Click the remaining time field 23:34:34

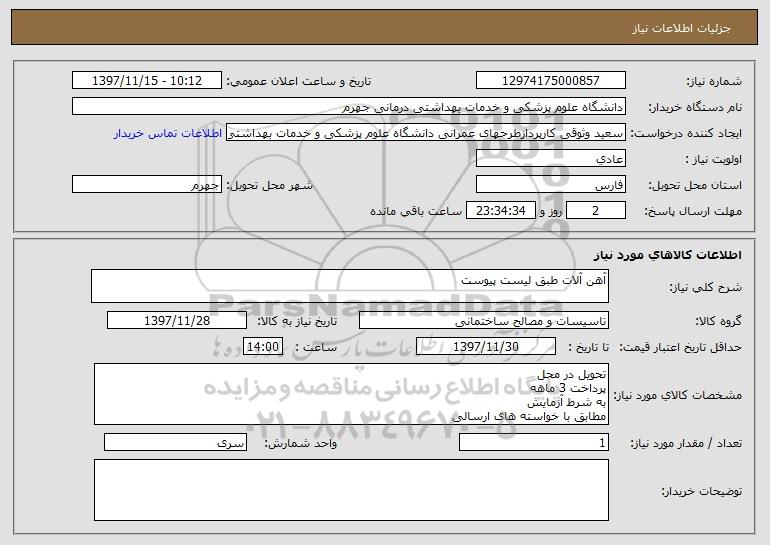point(500,211)
